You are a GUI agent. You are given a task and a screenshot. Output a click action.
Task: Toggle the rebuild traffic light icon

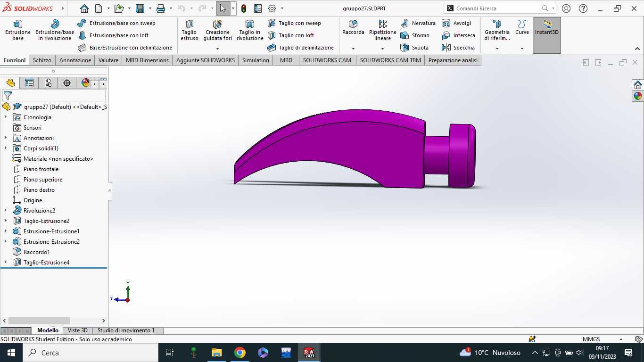tap(244, 8)
